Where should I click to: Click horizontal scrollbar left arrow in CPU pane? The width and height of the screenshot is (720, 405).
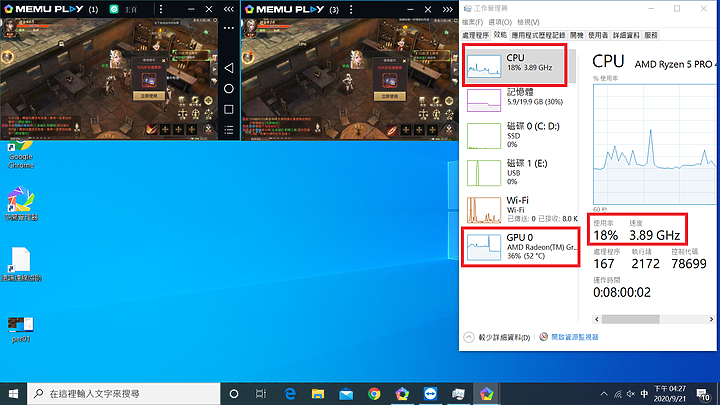596,320
